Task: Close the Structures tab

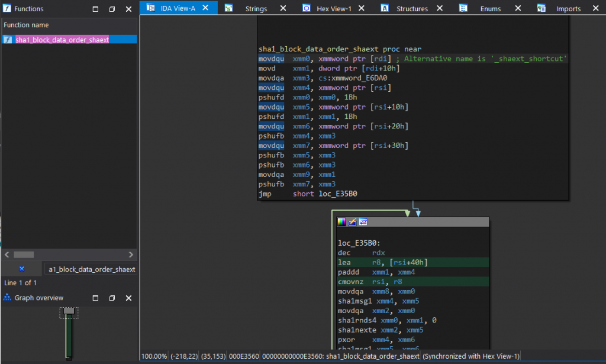Action: (440, 8)
